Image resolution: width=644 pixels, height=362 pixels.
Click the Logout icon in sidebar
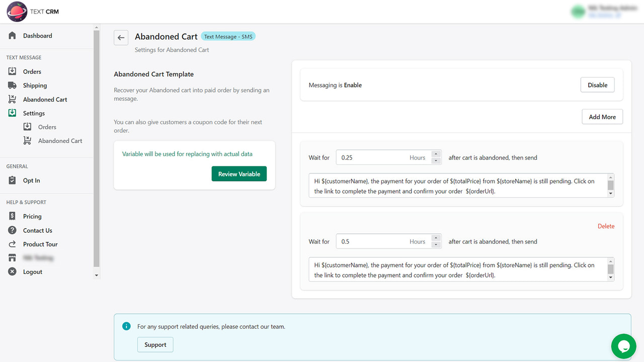click(x=12, y=271)
